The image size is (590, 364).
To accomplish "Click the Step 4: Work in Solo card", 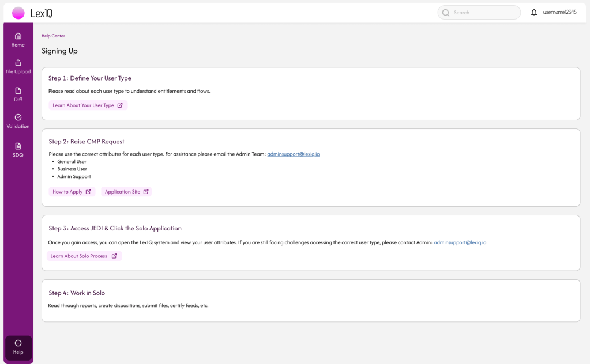I will click(311, 300).
